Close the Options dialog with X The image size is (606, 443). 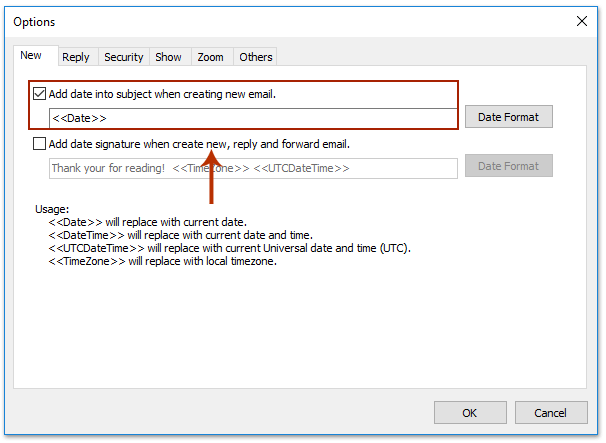click(x=581, y=21)
